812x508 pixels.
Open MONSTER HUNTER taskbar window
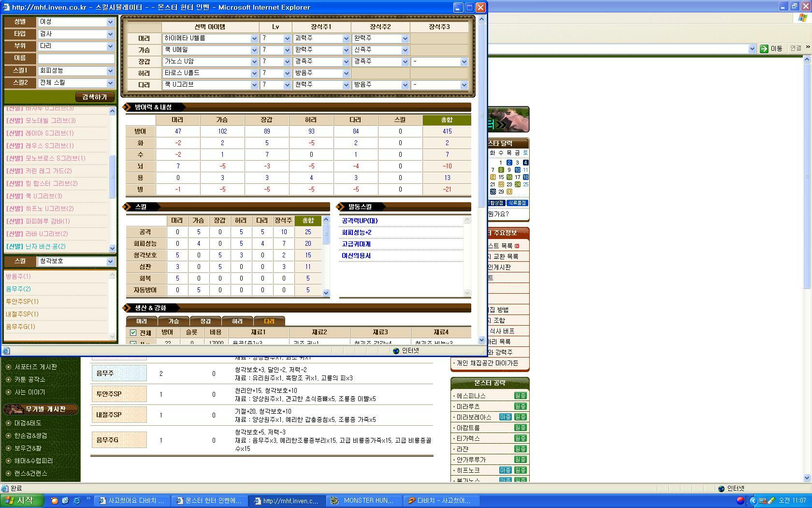coord(363,501)
